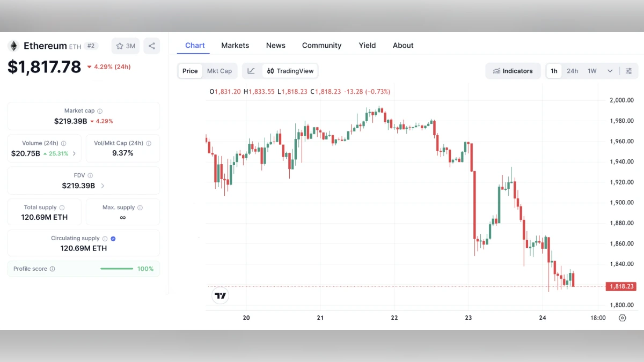Click the refresh icon below the price axis
Viewport: 644px width, 362px height.
click(623, 317)
